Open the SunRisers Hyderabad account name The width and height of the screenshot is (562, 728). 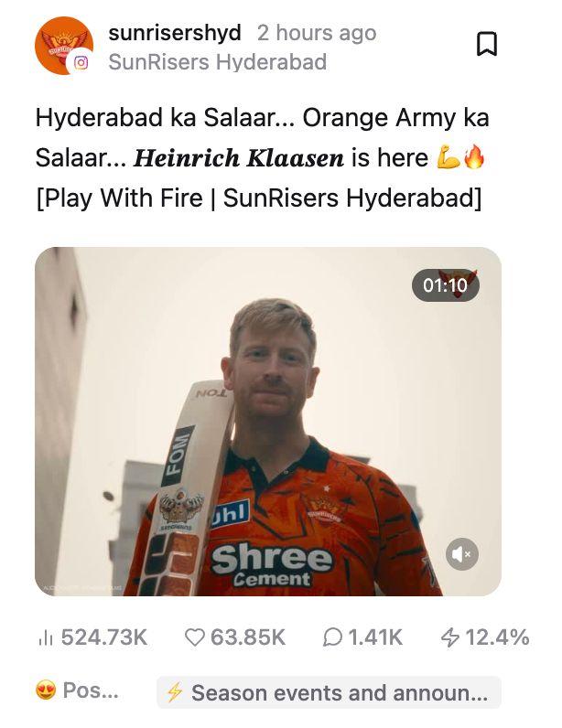click(217, 62)
